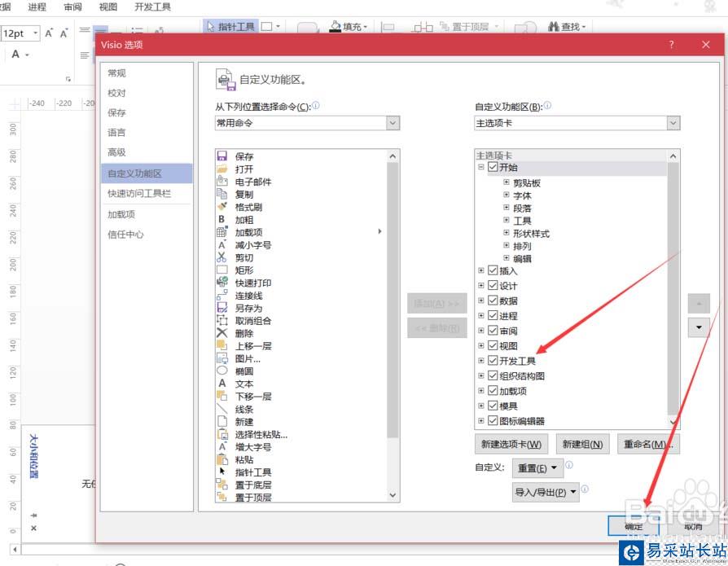Select the Pointer Tool cursor icon
Viewport: 728px width, 566px height.
click(222, 472)
